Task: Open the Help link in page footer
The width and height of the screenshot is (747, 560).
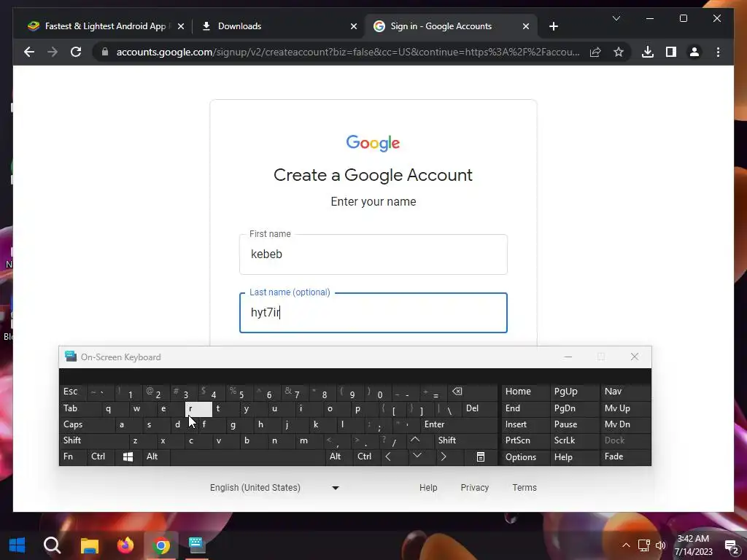Action: [427, 488]
